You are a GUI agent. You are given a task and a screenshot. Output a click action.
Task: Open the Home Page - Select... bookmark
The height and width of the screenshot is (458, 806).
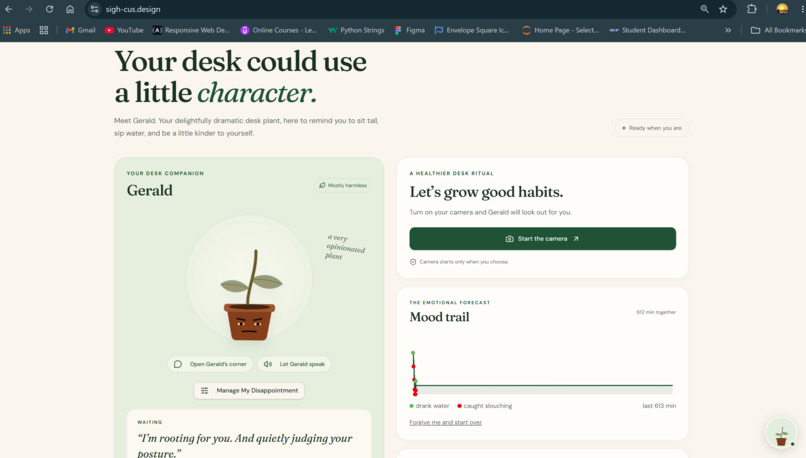560,30
